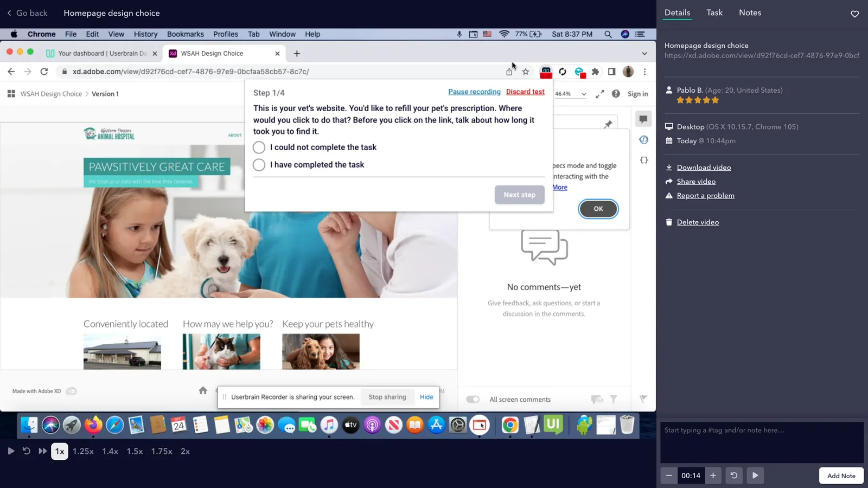Image resolution: width=868 pixels, height=488 pixels.
Task: Click play-from-timestamp button beside the note time
Action: click(x=755, y=476)
